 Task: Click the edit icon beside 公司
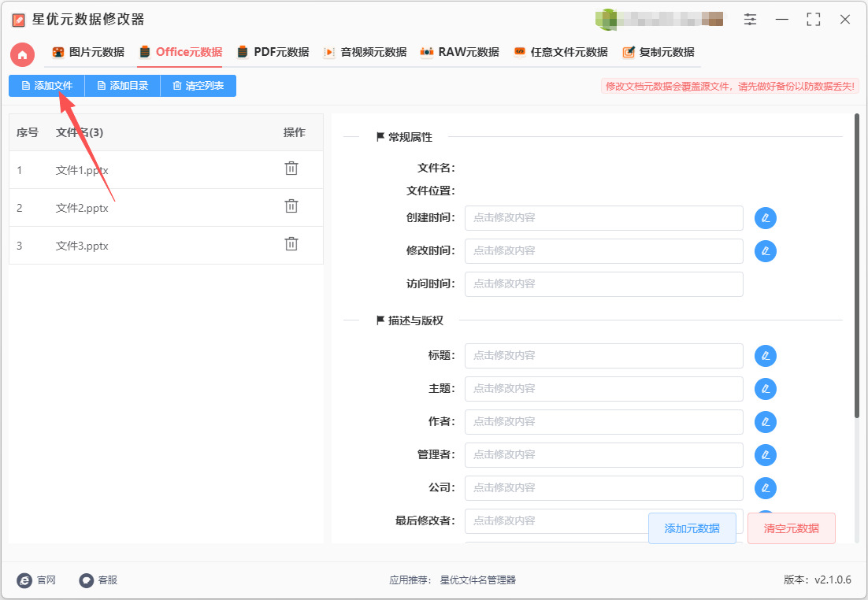(x=766, y=488)
